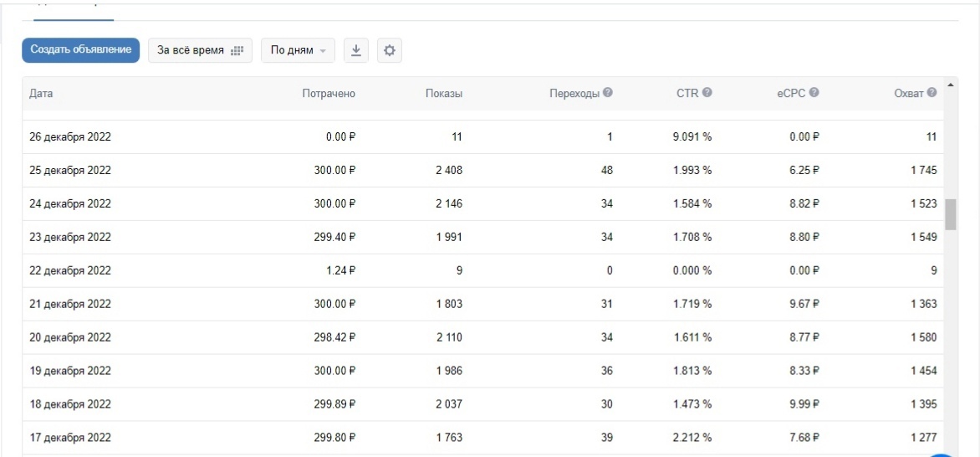Click the 9.99 ₽ eCPC value
The image size is (980, 457).
point(804,404)
